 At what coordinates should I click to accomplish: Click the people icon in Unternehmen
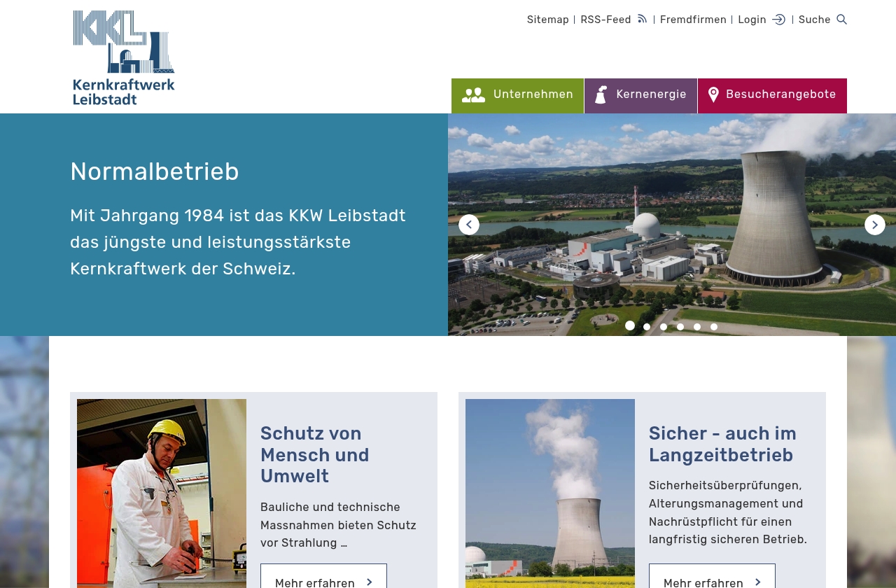pos(473,95)
